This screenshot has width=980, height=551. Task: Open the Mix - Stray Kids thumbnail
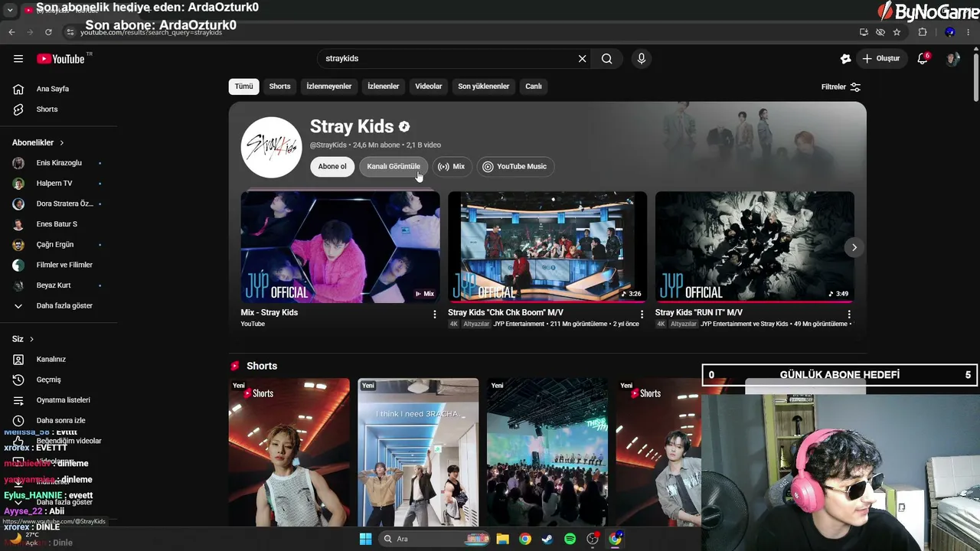341,247
